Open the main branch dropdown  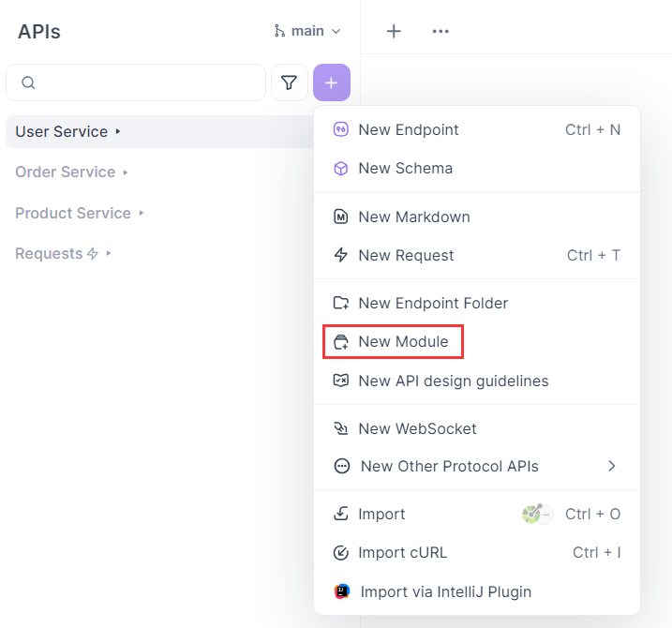coord(307,31)
